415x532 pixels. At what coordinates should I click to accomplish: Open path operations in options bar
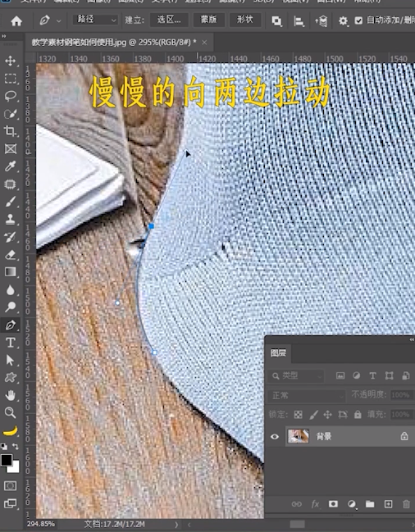tap(276, 21)
